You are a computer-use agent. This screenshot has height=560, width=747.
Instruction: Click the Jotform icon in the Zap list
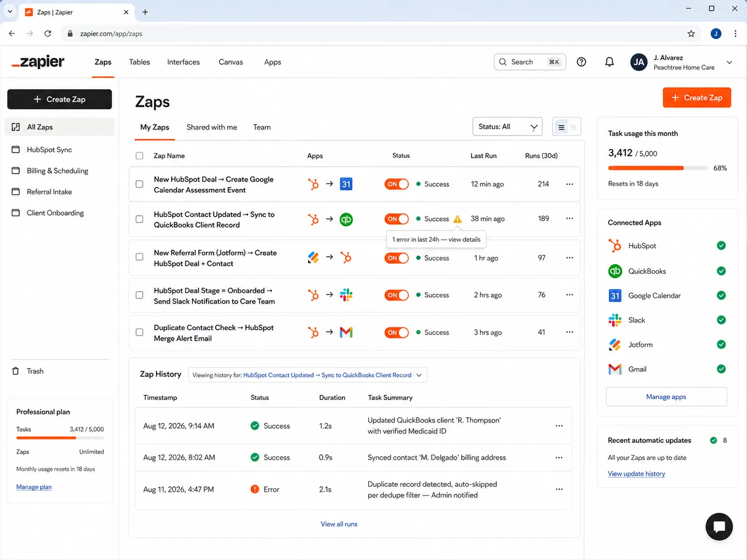[313, 257]
